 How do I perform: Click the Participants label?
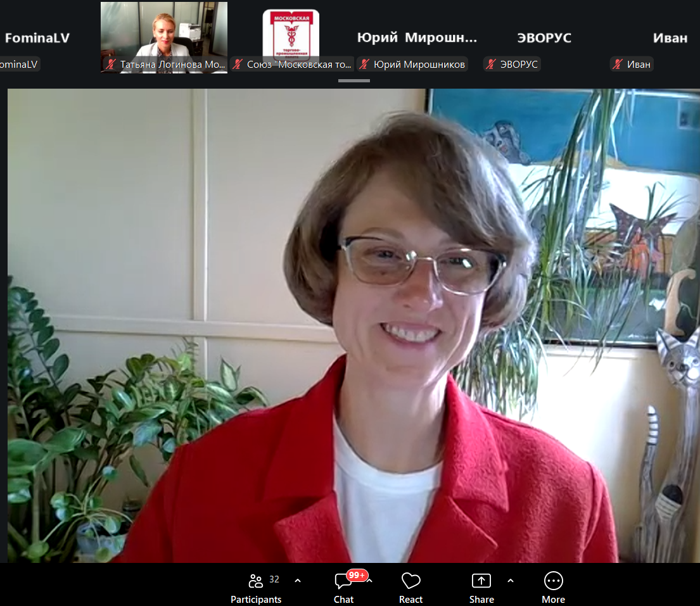point(256,599)
